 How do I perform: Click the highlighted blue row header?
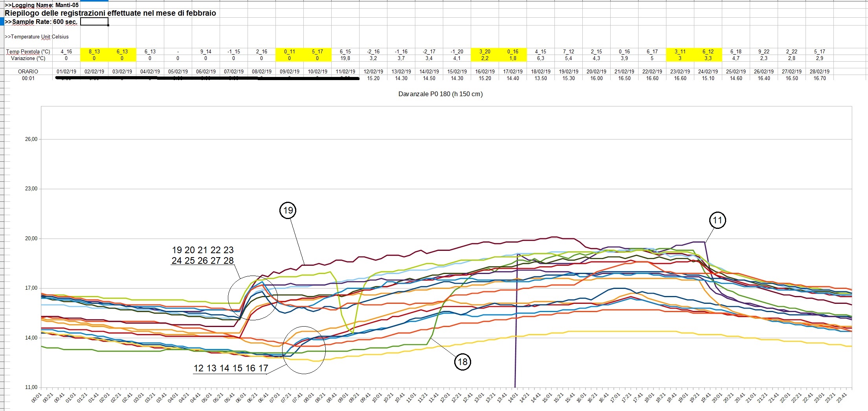point(2,22)
